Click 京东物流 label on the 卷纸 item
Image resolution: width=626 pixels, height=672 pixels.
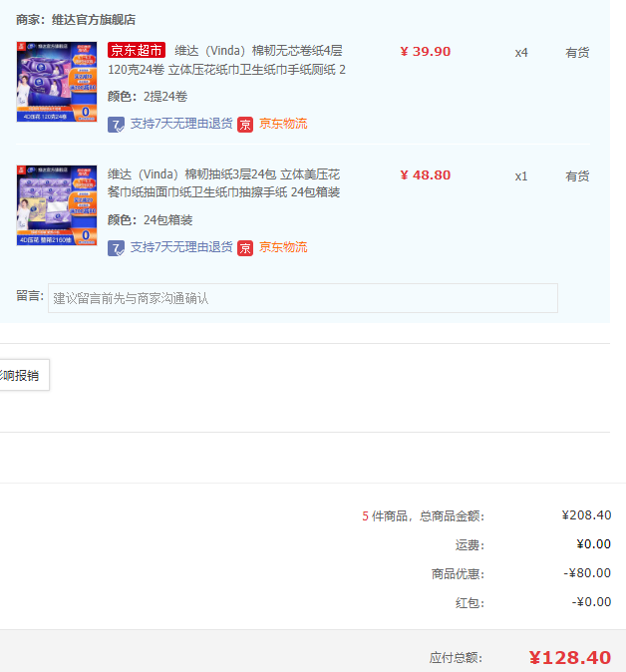click(x=283, y=124)
